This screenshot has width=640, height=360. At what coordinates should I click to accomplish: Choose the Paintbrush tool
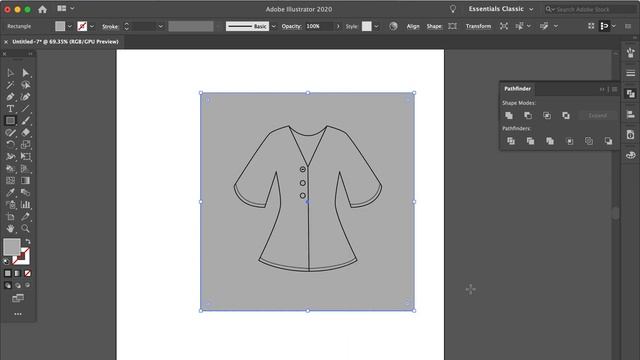(25, 121)
